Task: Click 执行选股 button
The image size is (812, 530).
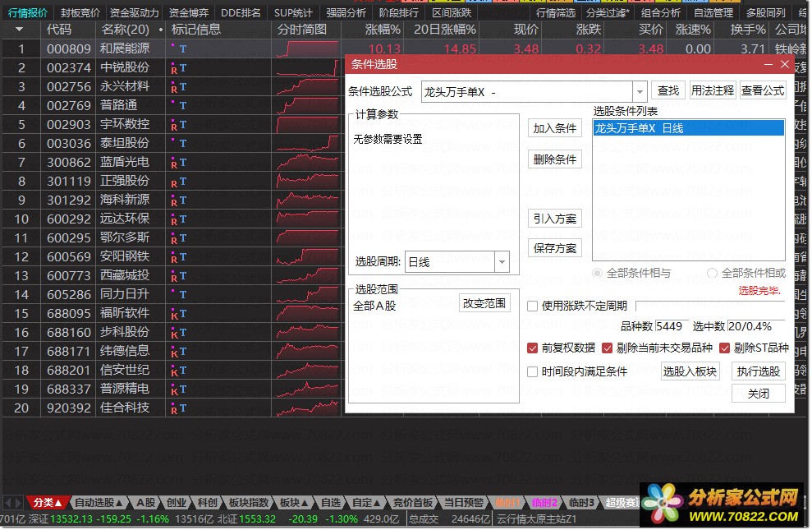Action: (758, 371)
